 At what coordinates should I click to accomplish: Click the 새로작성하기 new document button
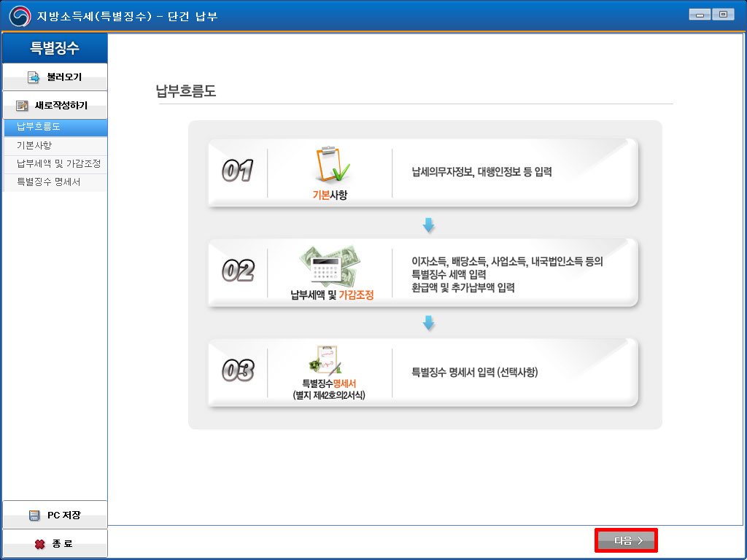click(55, 105)
